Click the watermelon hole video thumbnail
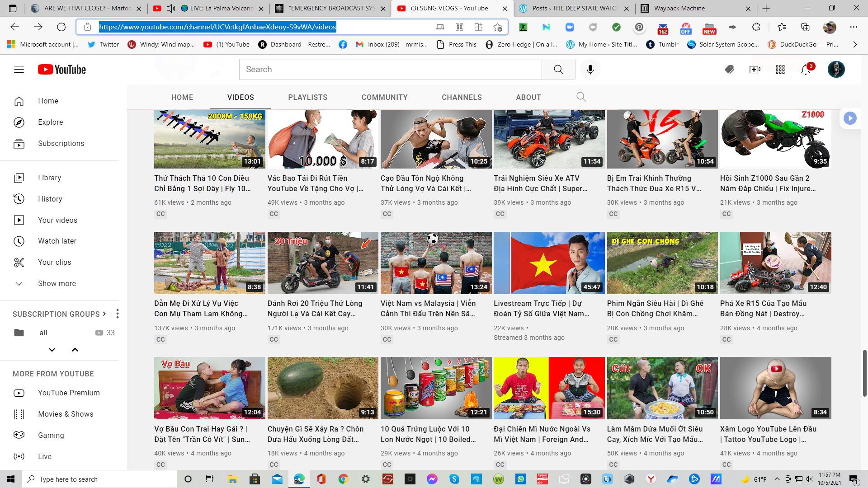Viewport: 868px width, 488px height. tap(323, 388)
